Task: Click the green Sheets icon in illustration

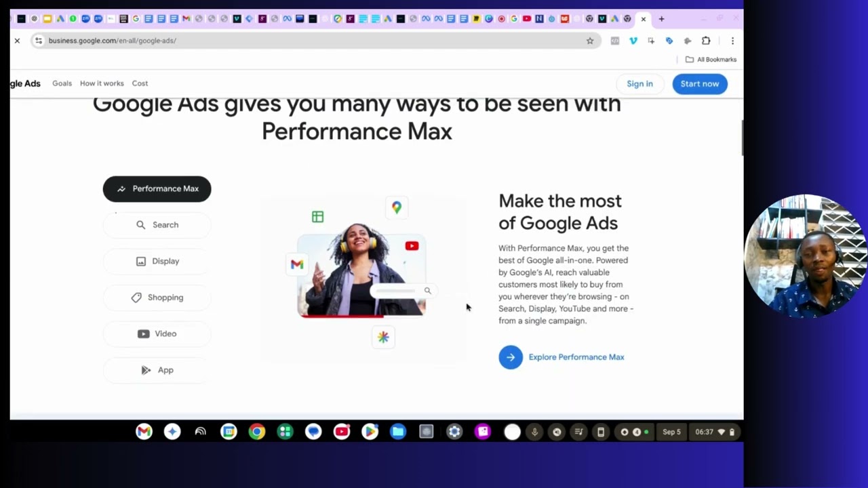Action: pyautogui.click(x=317, y=217)
